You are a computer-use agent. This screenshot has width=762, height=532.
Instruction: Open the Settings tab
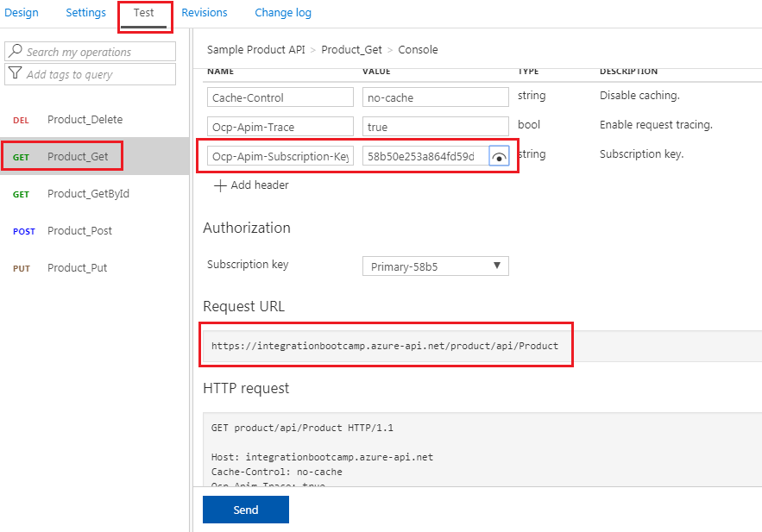click(x=85, y=13)
